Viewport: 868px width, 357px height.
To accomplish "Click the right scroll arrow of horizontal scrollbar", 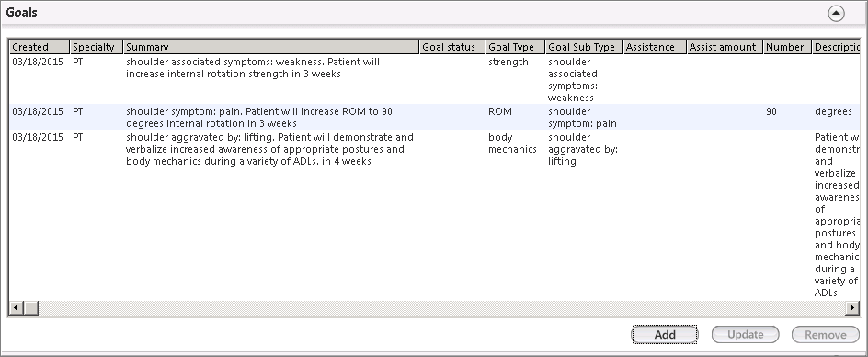I will [852, 307].
